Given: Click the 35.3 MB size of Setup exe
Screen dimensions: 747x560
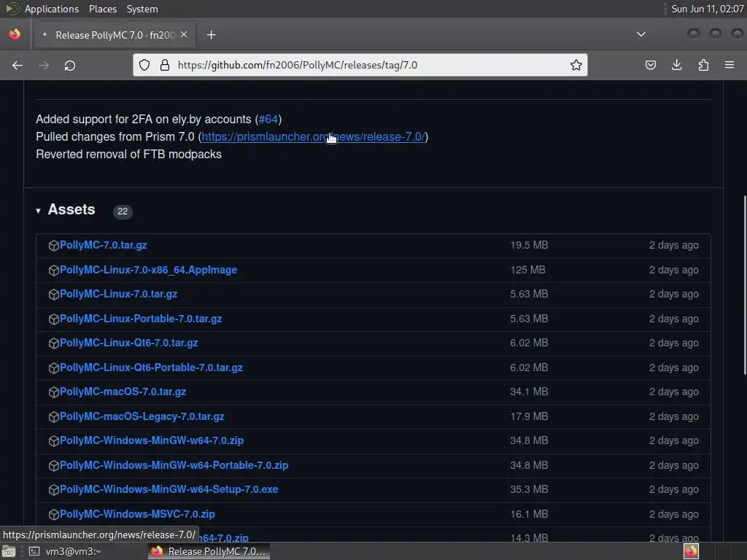Looking at the screenshot, I should point(530,489).
